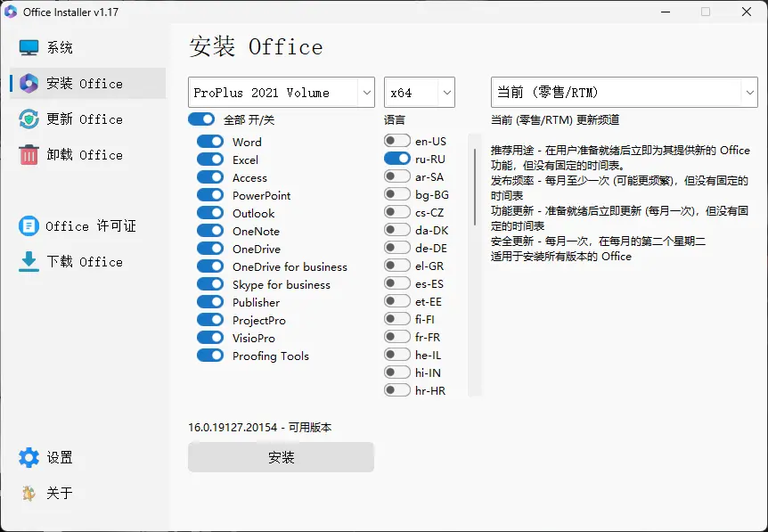Viewport: 768px width, 532px height.
Task: Click the 语言 column heading
Action: tap(395, 119)
